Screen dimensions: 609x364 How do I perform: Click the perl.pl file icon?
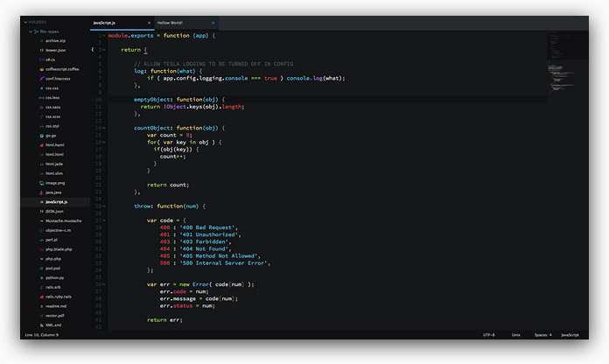(x=41, y=240)
